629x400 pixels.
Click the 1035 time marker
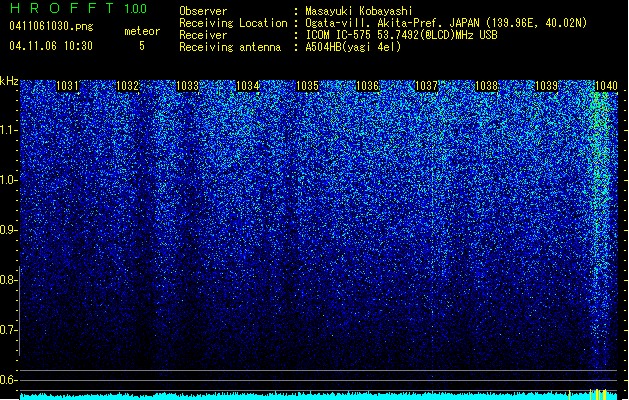(307, 86)
